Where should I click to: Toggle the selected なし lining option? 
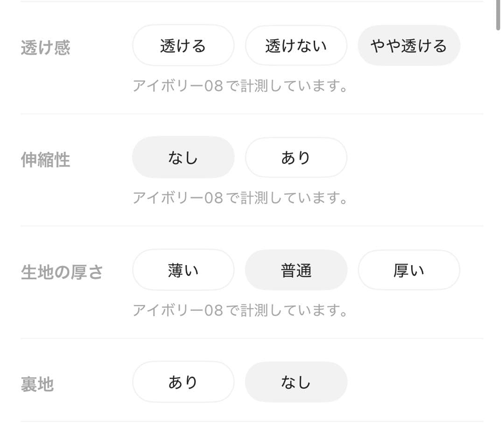(x=296, y=381)
